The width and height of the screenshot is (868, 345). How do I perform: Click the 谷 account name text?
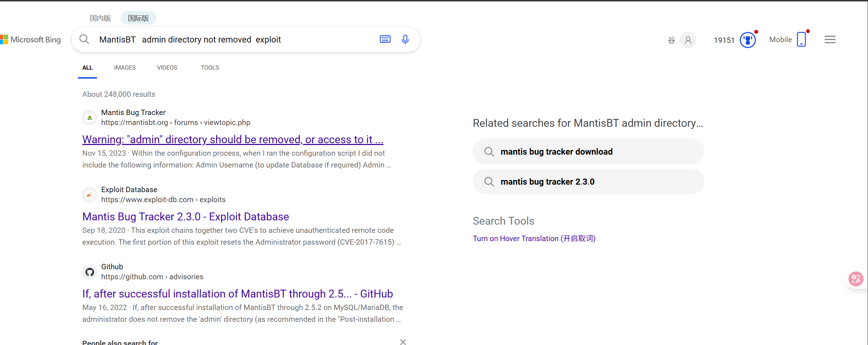(671, 40)
